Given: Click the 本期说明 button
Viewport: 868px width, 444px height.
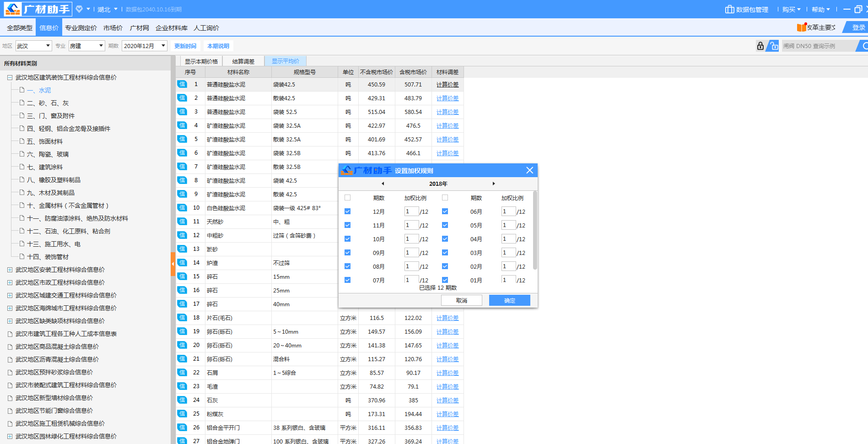Looking at the screenshot, I should (x=218, y=46).
